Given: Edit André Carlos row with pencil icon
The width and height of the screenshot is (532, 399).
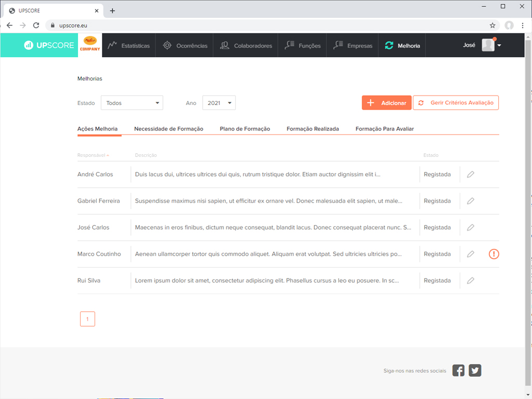Looking at the screenshot, I should click(471, 174).
